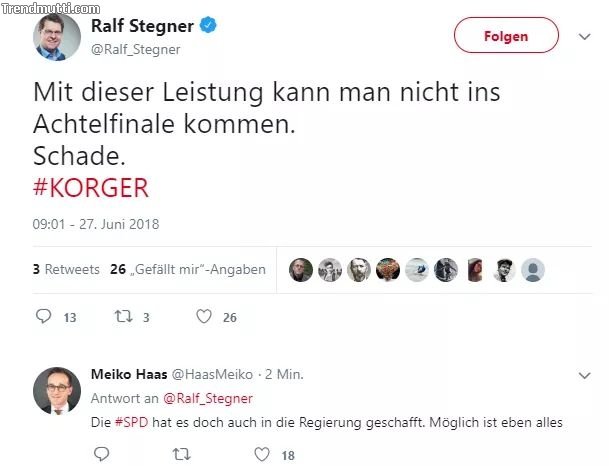Click the last gray default liker avatar
The height and width of the screenshot is (466, 609).
click(x=533, y=269)
